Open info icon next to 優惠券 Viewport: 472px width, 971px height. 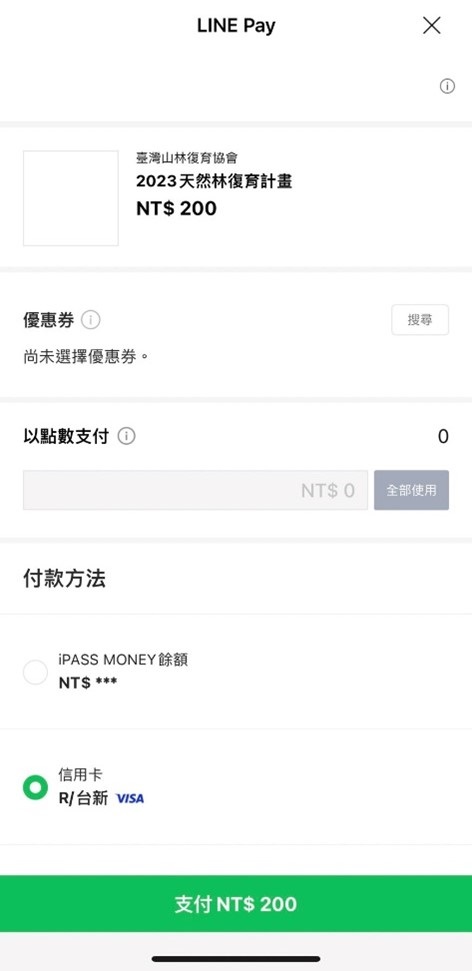pos(91,320)
